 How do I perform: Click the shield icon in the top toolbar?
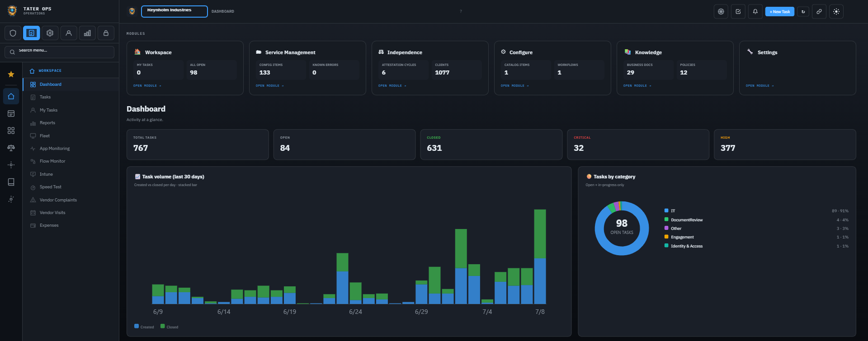point(13,33)
